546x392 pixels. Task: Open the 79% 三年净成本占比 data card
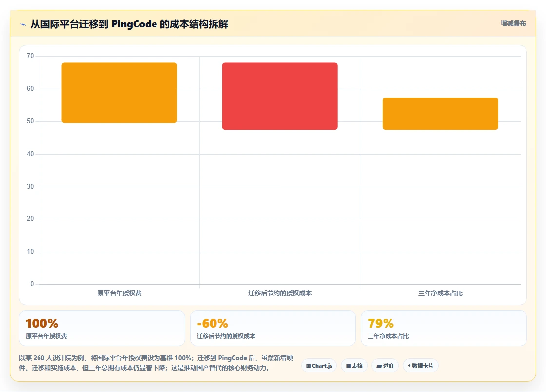(x=444, y=328)
